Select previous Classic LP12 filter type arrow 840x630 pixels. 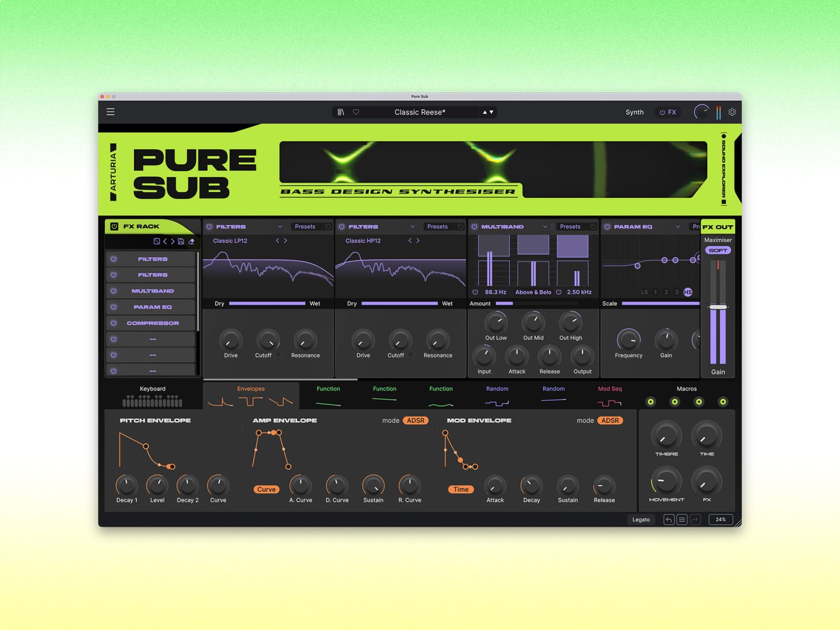[278, 241]
